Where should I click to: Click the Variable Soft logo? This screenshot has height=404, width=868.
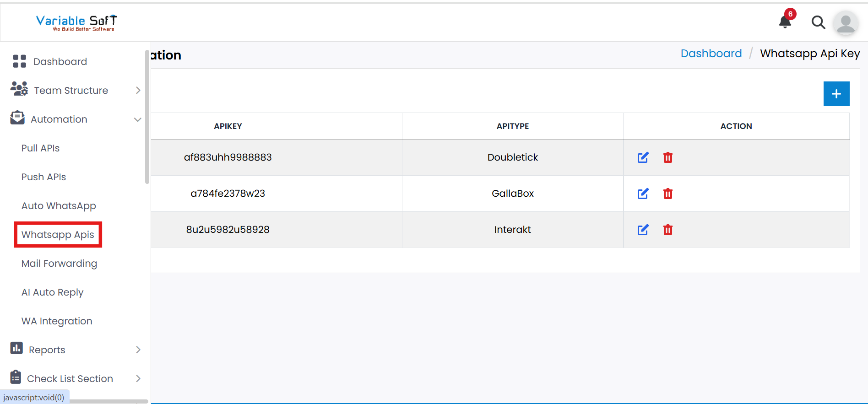76,22
